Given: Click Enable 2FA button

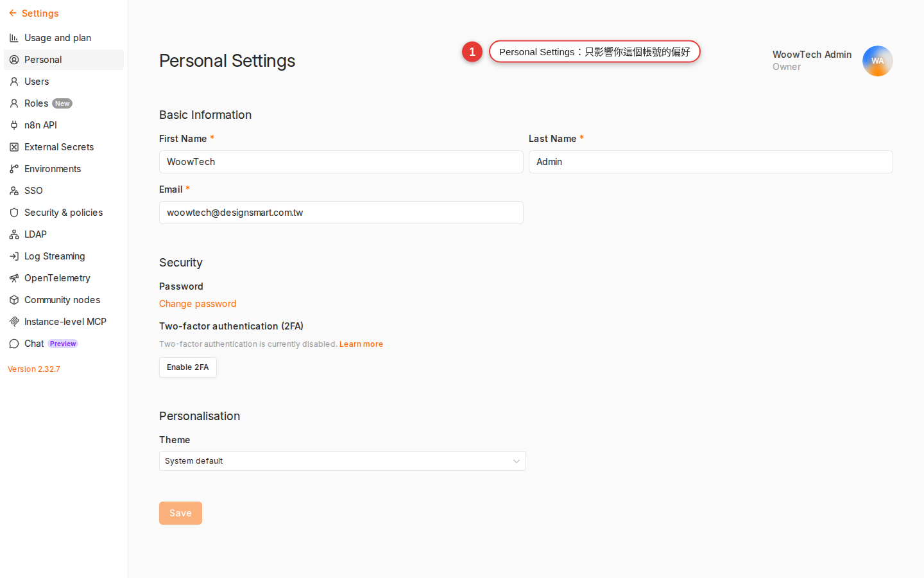Looking at the screenshot, I should [188, 367].
